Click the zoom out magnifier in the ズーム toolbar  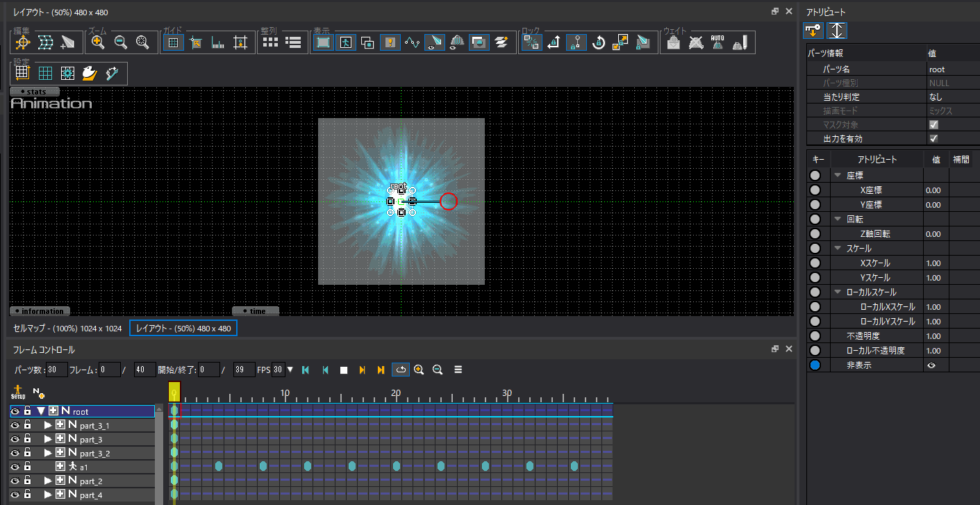pos(120,42)
